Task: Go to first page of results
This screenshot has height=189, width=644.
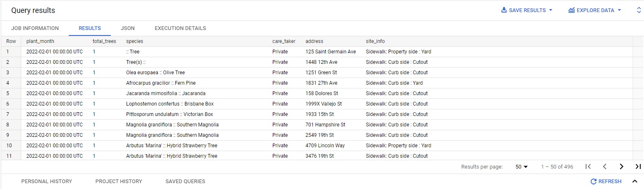Action: [x=588, y=166]
